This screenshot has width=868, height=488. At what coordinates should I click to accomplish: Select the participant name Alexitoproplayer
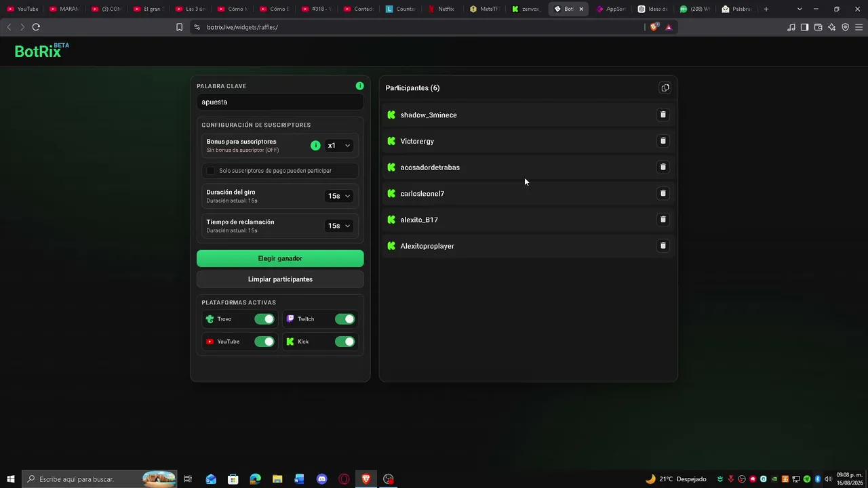point(427,246)
